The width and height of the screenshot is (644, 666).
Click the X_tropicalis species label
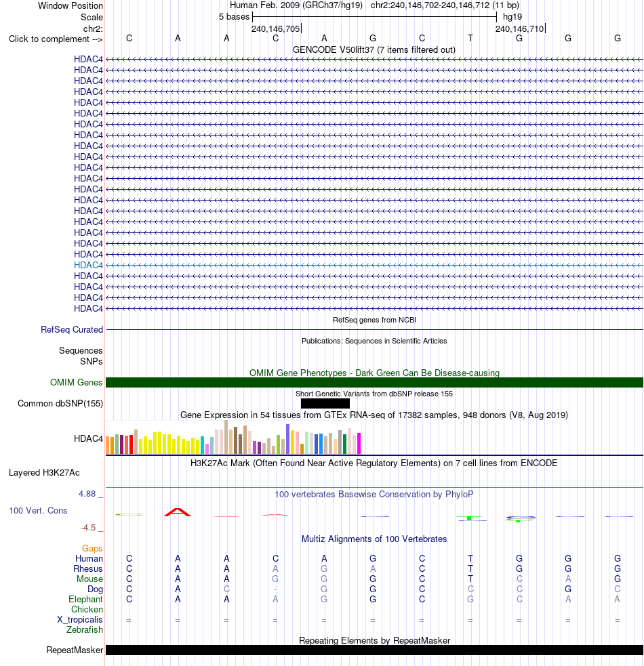pos(80,620)
